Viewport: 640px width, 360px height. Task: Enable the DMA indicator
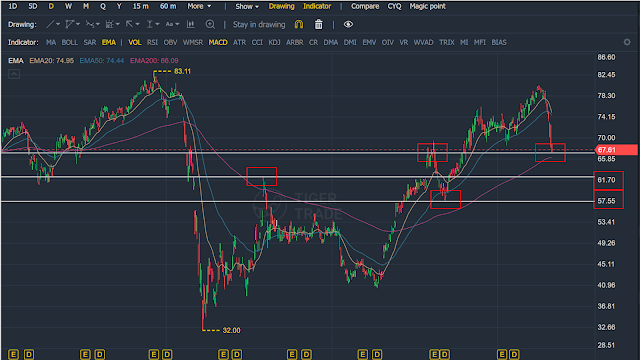click(x=331, y=42)
